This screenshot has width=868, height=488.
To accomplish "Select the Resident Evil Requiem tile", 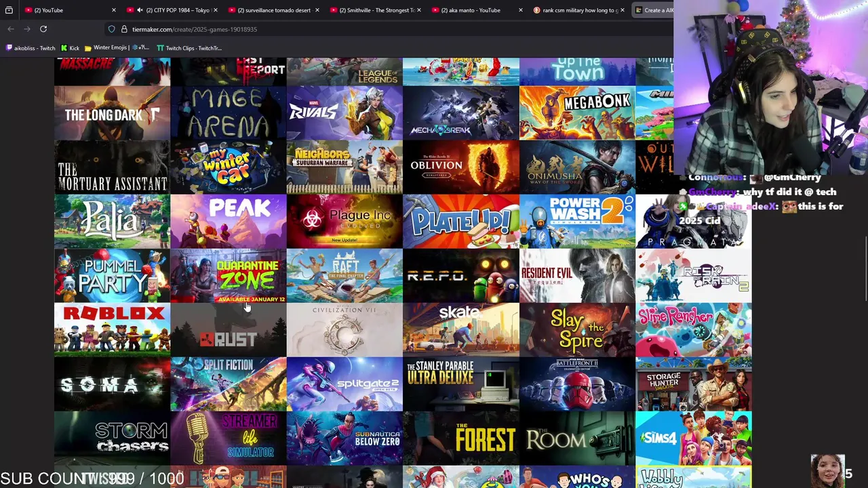I will tap(577, 276).
